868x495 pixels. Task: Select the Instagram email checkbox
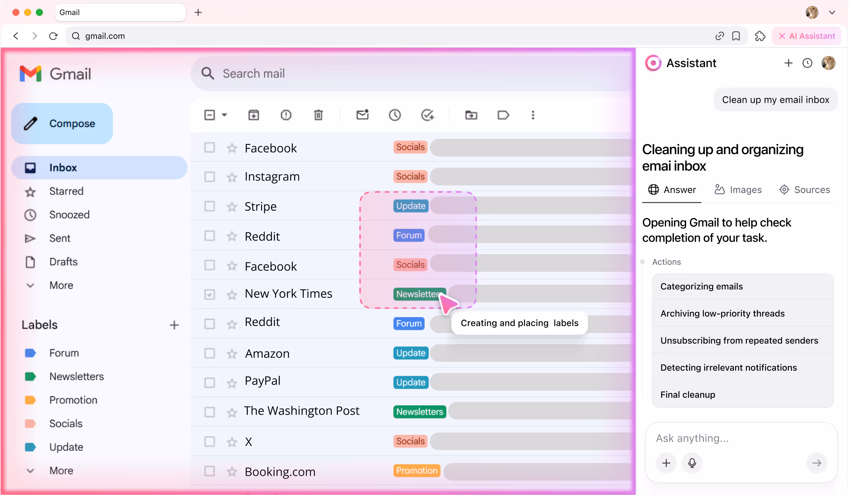tap(210, 177)
